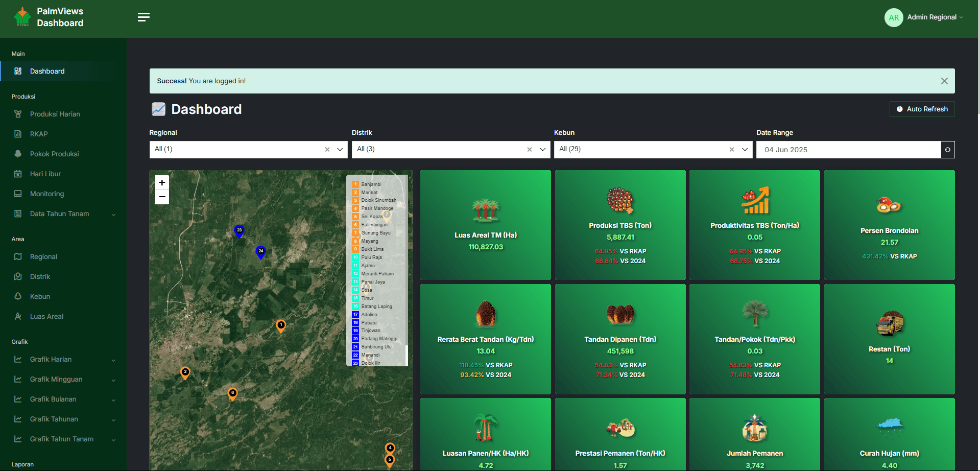Enable Auto Refresh on the dashboard

pyautogui.click(x=921, y=109)
